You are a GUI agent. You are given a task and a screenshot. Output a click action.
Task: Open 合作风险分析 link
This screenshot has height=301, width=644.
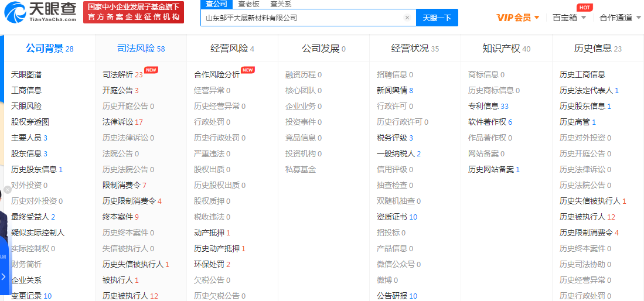pos(216,75)
